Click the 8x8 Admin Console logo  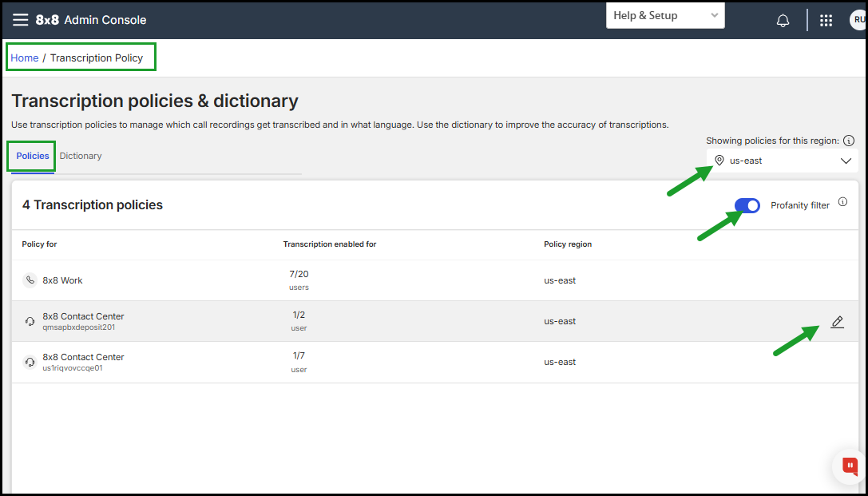tap(91, 20)
